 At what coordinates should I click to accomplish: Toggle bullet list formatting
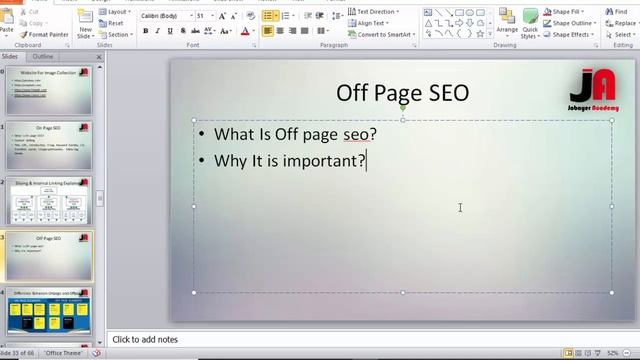pyautogui.click(x=268, y=16)
